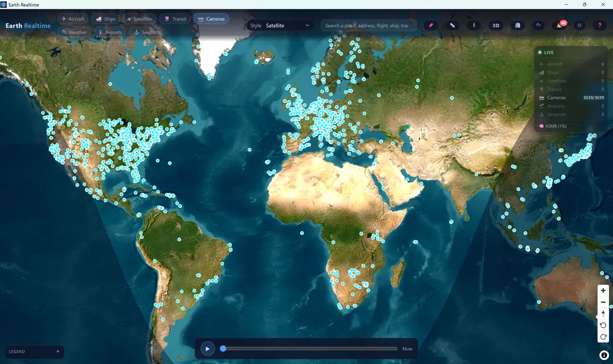The image size is (613, 364).
Task: Rotate map clockwise
Action: pyautogui.click(x=603, y=337)
